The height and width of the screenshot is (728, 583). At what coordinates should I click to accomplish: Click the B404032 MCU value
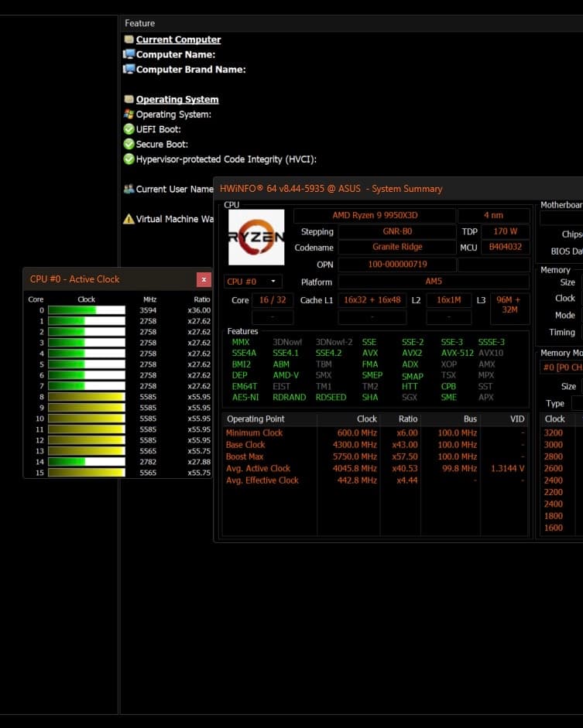(x=505, y=247)
